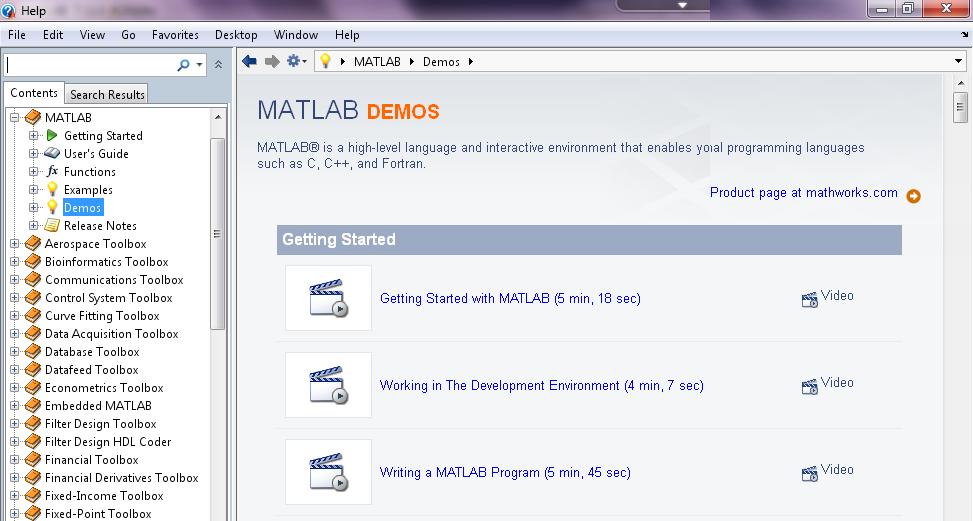Screen dimensions: 973x521
Task: Open Product page at mathworks.com link
Action: 804,193
